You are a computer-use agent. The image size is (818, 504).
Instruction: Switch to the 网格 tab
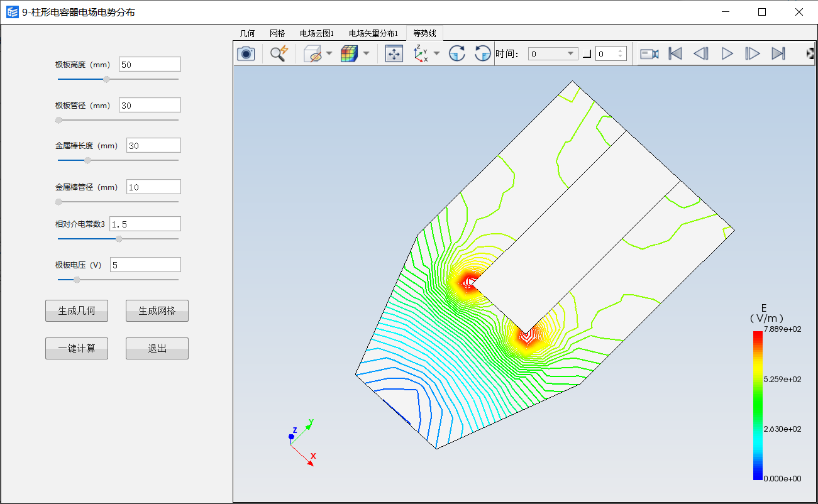click(x=277, y=33)
